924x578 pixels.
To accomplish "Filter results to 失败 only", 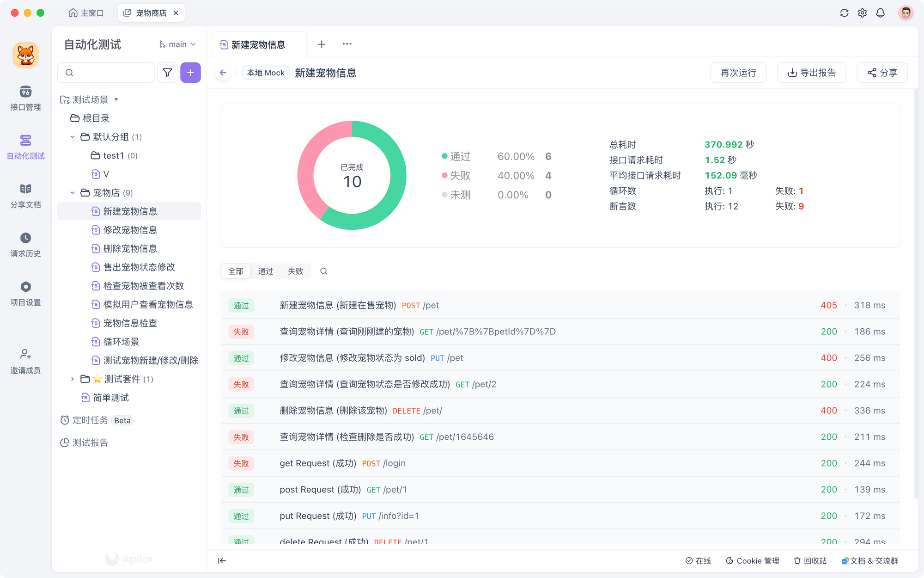I will [x=295, y=271].
